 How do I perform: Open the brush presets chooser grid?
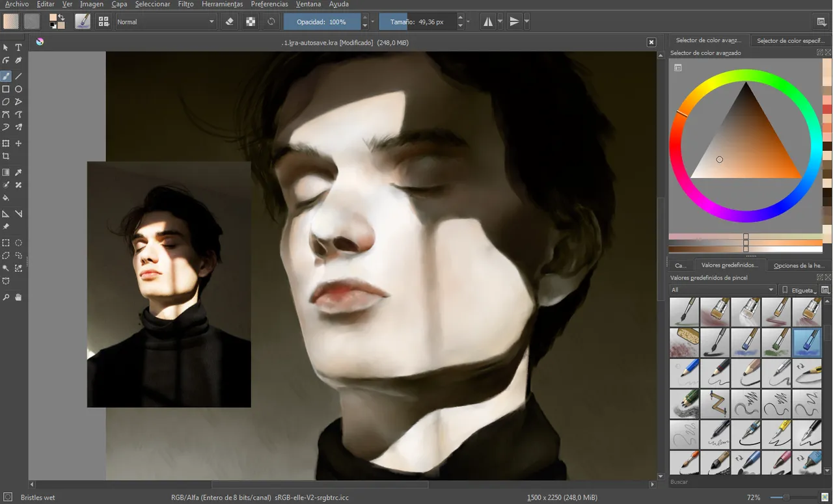103,21
